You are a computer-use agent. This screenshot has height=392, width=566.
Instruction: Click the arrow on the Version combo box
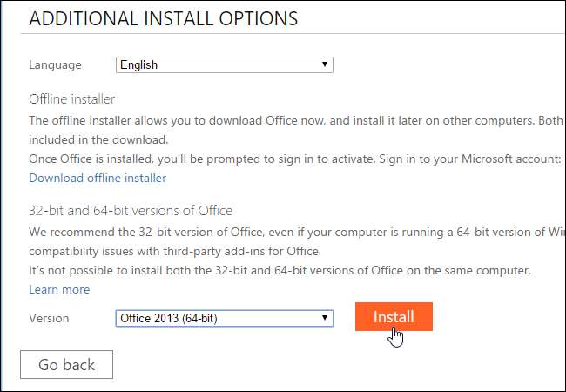(x=325, y=318)
